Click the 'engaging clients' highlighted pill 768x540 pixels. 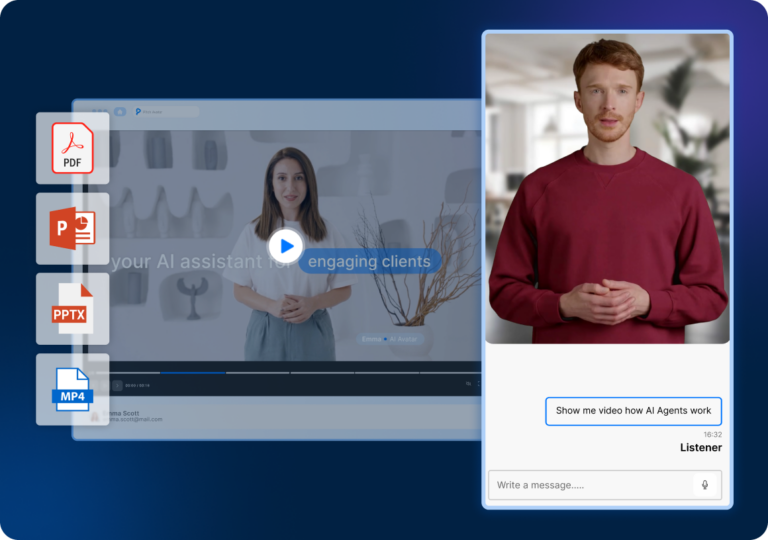(369, 262)
